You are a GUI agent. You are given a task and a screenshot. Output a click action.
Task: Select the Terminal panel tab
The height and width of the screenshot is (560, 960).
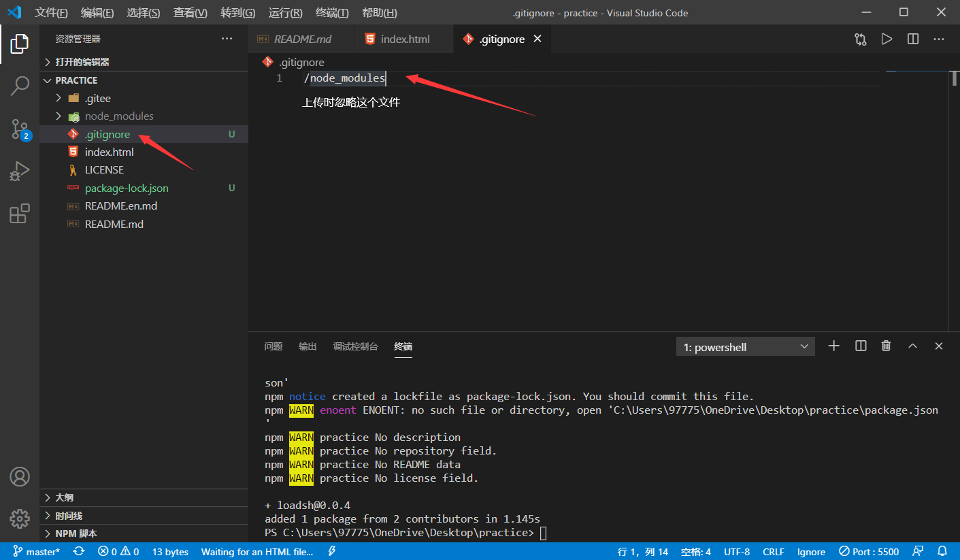(x=403, y=346)
